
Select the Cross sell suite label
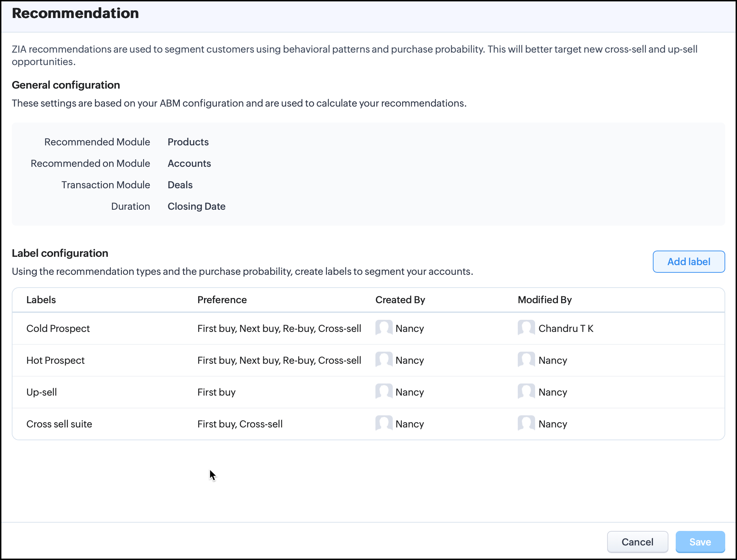(x=59, y=424)
